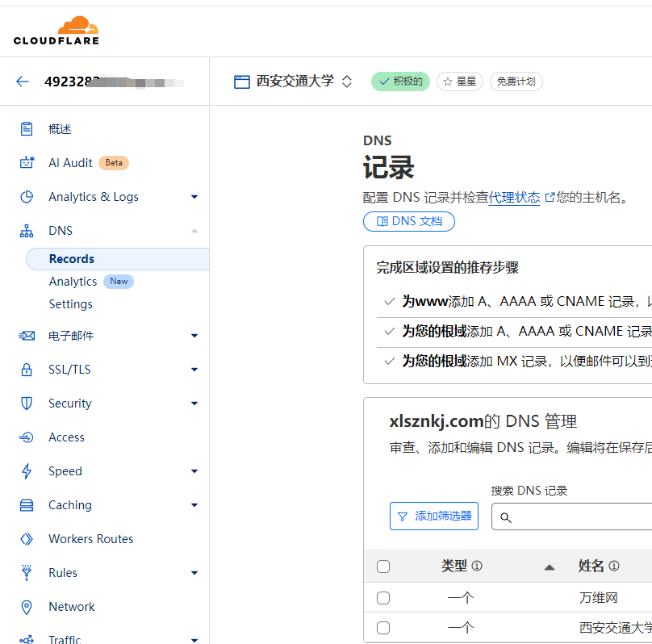The width and height of the screenshot is (652, 644).
Task: Expand the Traffic section
Action: [194, 640]
